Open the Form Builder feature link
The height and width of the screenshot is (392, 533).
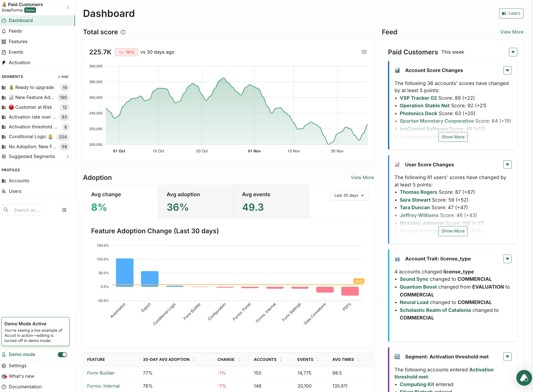(x=101, y=373)
